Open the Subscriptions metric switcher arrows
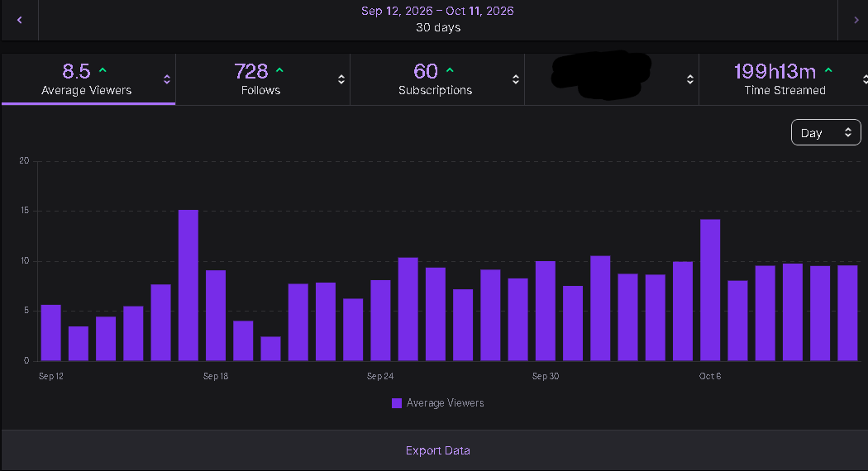The width and height of the screenshot is (868, 471). point(515,79)
